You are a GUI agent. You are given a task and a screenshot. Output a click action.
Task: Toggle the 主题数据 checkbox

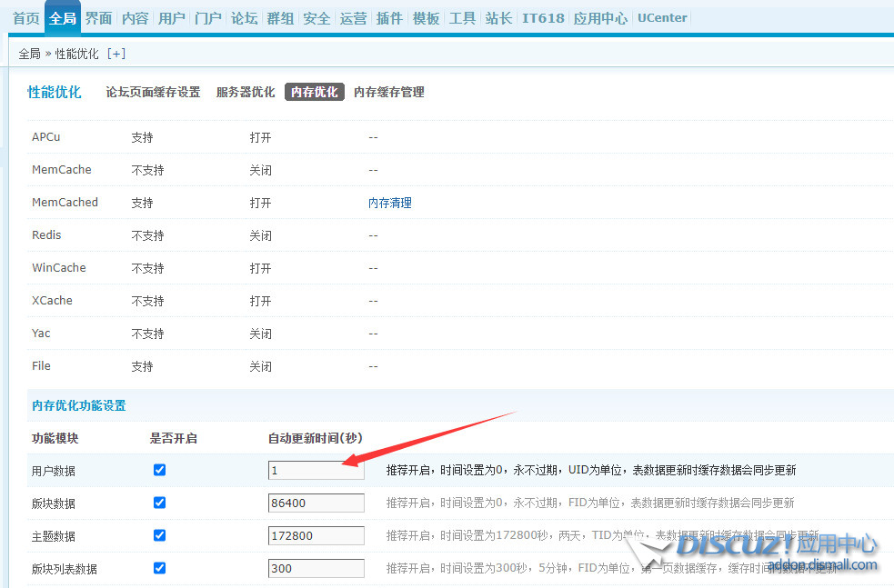[159, 535]
